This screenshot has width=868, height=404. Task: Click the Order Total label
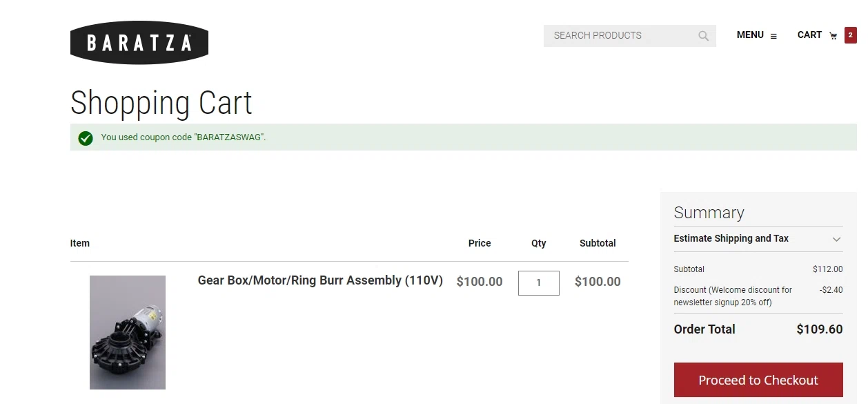704,329
